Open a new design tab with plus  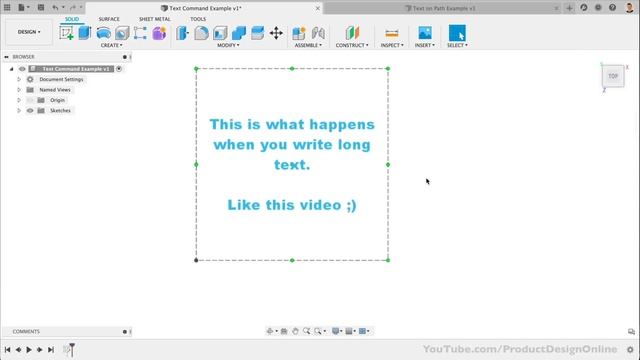(569, 8)
